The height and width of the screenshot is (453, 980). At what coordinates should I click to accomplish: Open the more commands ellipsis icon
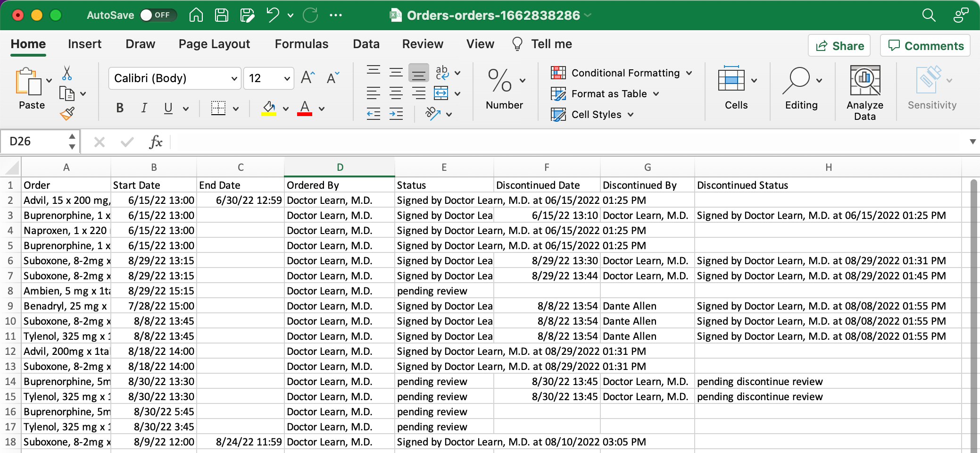(336, 15)
